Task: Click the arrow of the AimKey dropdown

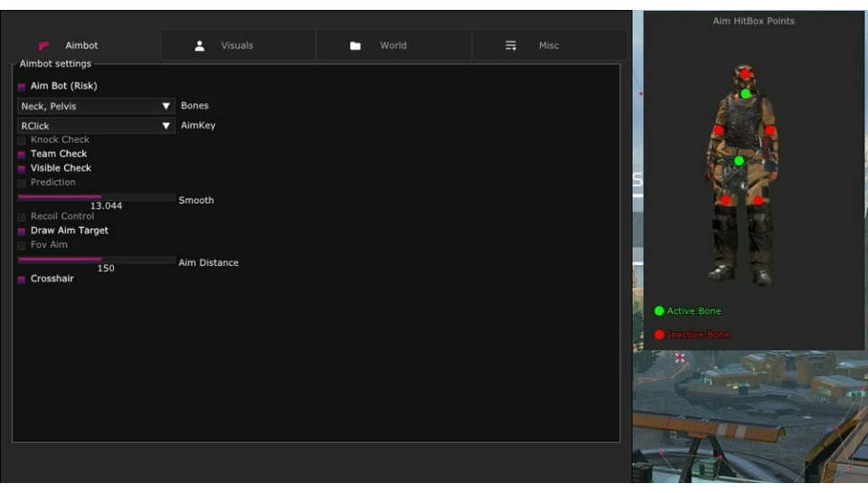Action: pyautogui.click(x=165, y=126)
